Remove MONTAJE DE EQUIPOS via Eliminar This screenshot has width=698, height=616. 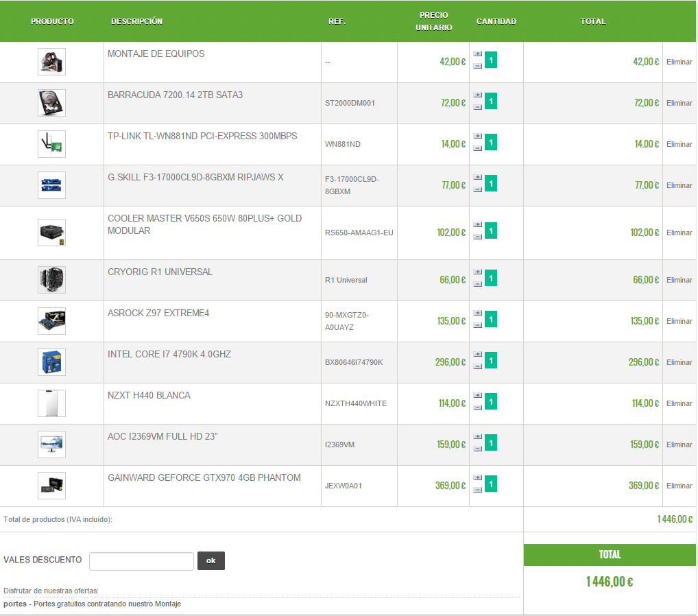point(679,62)
